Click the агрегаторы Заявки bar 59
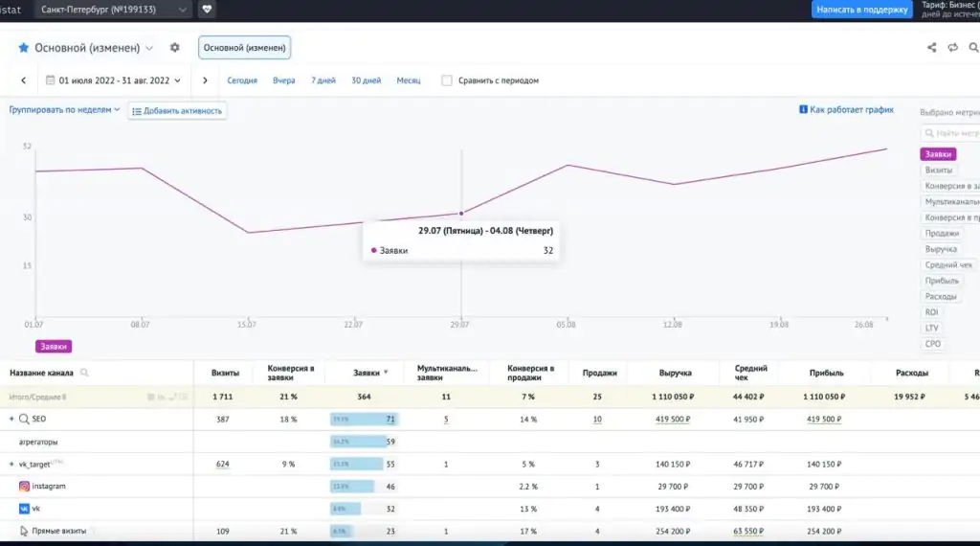Screen dimensions: 980x546 [363, 442]
